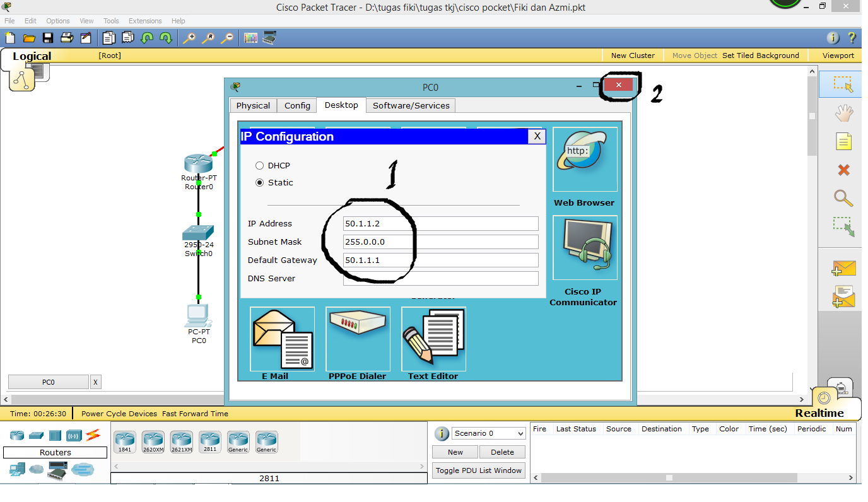The width and height of the screenshot is (868, 502).
Task: Pick the 2621XM router model
Action: pos(181,441)
